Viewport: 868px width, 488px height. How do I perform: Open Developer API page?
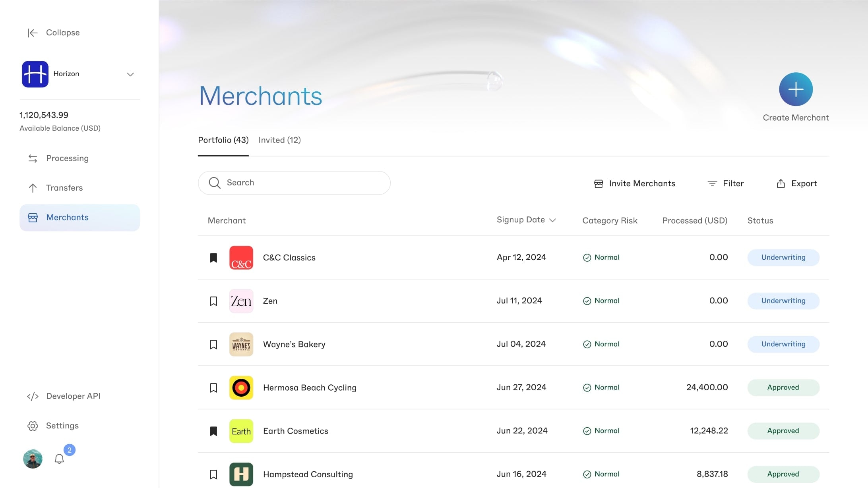click(64, 396)
